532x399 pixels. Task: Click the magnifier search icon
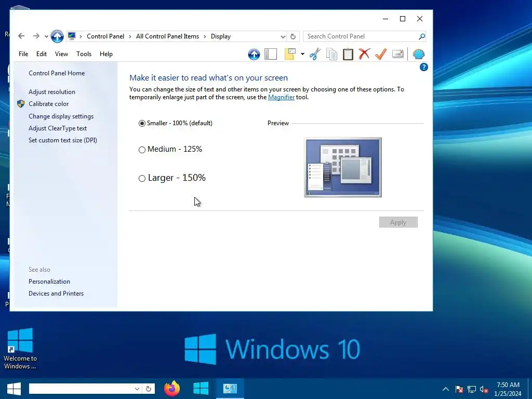[x=422, y=36]
